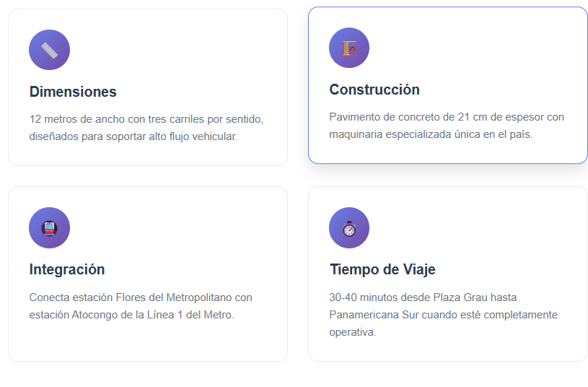This screenshot has width=588, height=387.
Task: Click the 'Conecta estación Flores' description text
Action: pyautogui.click(x=141, y=306)
